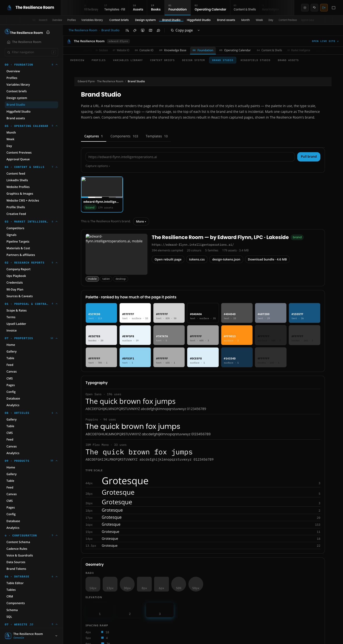
Task: Toggle light theme with the sun icon
Action: tap(305, 7)
